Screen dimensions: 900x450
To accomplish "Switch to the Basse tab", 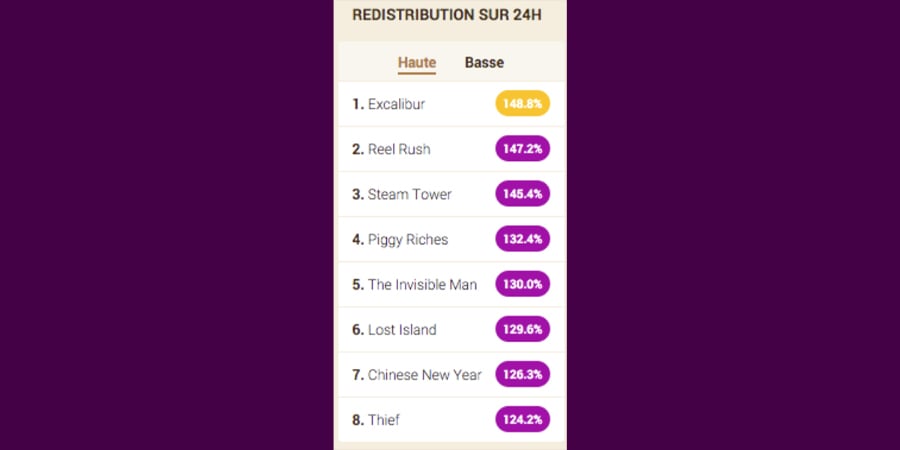I will [x=484, y=63].
